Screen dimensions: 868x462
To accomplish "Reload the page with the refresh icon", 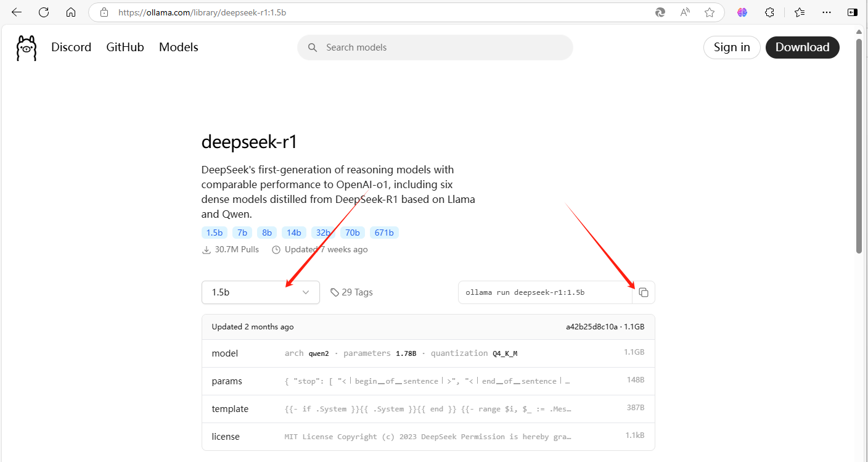I will tap(44, 12).
